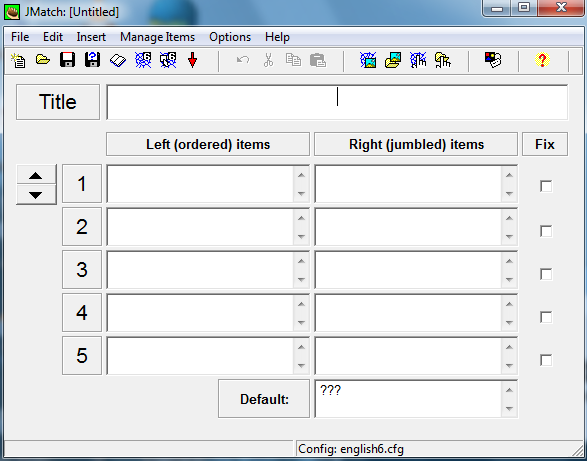Save the exercise with the floppy disk icon
This screenshot has width=587, height=461.
(x=68, y=60)
